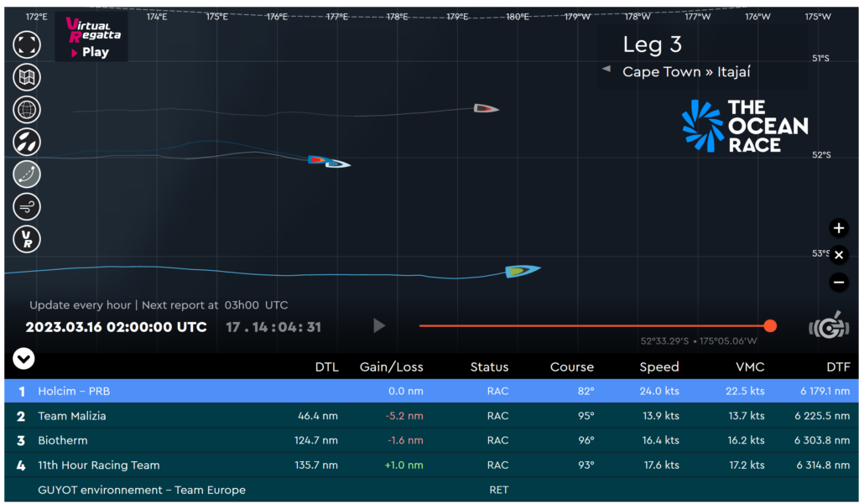Click the X reset zoom button
Viewport: 859px width, 504px height.
[838, 255]
